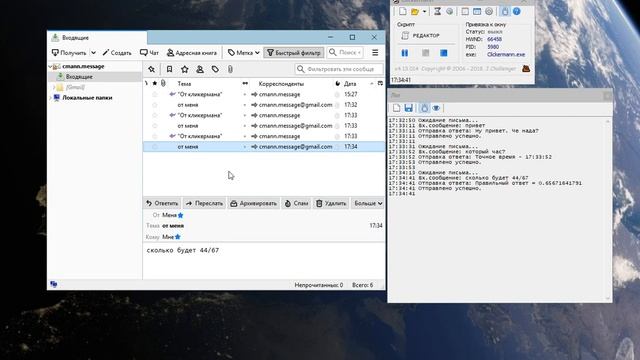Click the brown icon beside Clickermann copyright
Screen dimensions: 640x360
[526, 69]
